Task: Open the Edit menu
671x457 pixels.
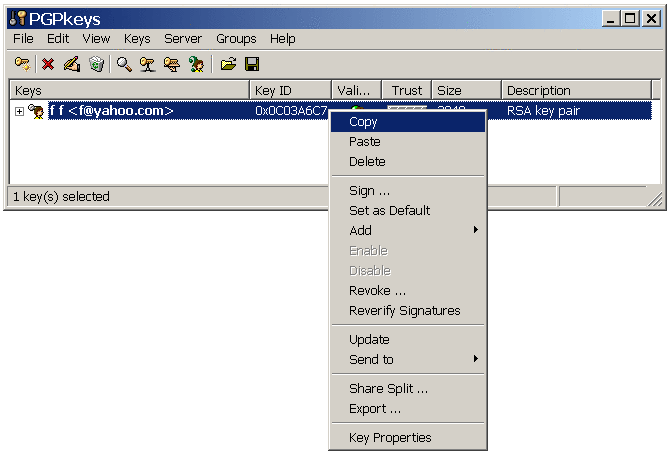Action: [58, 39]
